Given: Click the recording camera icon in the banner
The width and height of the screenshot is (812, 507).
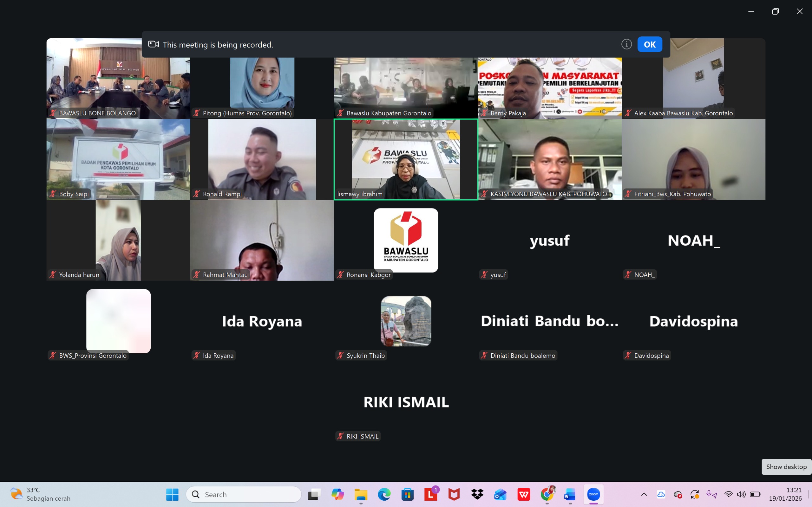Looking at the screenshot, I should click(x=153, y=44).
